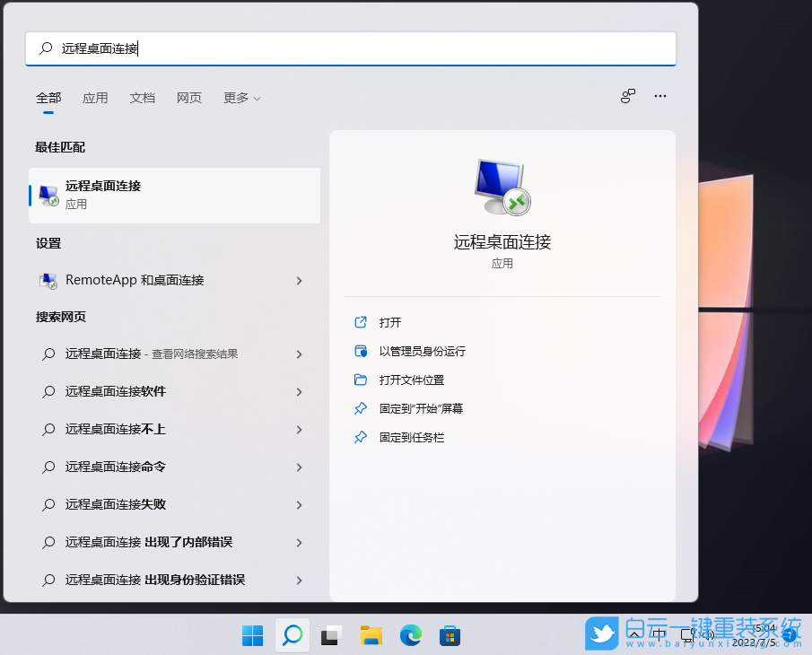The image size is (812, 655).
Task: Click the 固定到任务栏 pin icon
Action: click(x=360, y=437)
